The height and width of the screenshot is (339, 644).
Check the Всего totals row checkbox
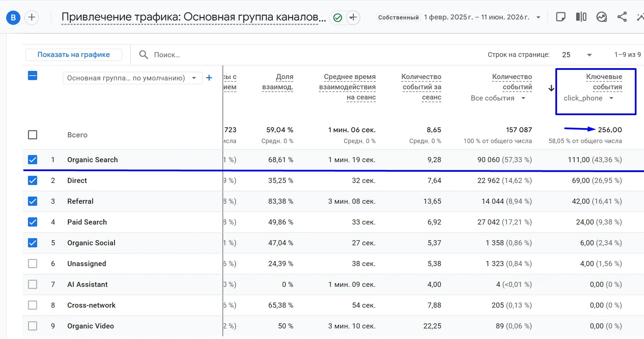pyautogui.click(x=32, y=135)
